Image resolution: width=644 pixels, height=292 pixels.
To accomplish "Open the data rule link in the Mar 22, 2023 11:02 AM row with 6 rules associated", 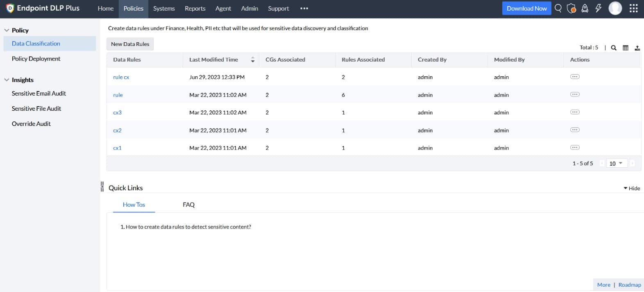I will pos(118,95).
